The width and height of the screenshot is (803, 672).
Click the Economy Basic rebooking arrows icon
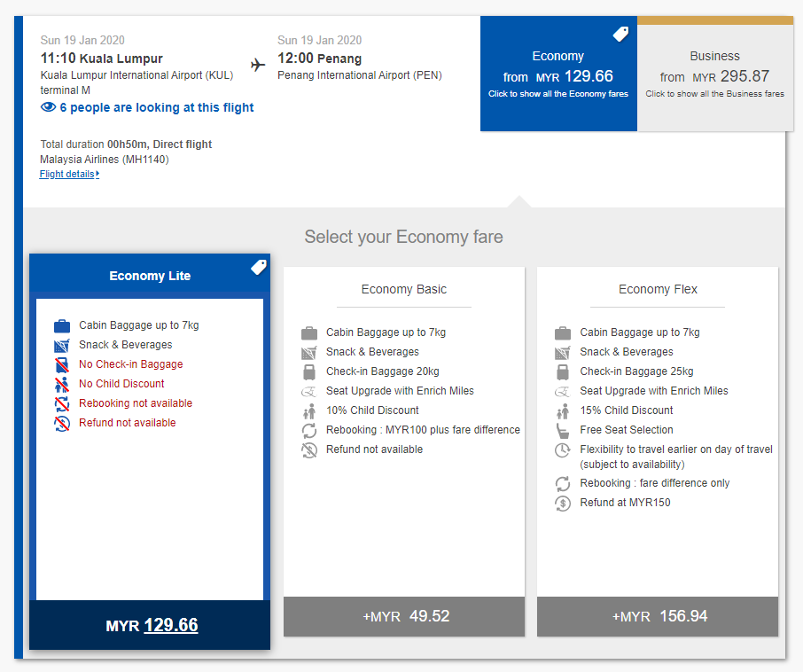(x=309, y=430)
